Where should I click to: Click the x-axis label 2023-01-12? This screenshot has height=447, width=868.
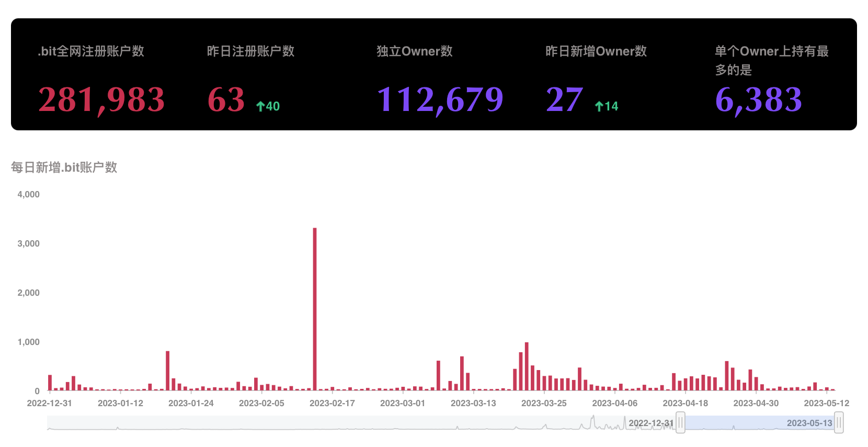pos(120,403)
